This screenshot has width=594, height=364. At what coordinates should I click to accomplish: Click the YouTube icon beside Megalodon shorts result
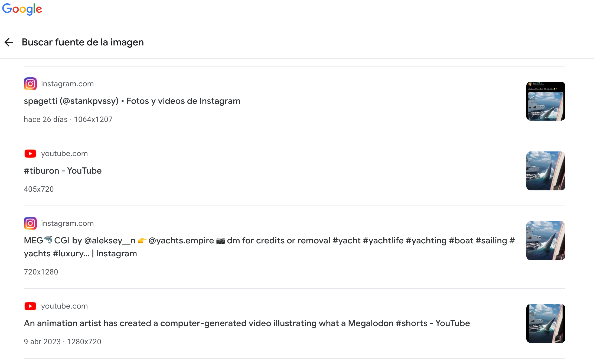coord(30,306)
